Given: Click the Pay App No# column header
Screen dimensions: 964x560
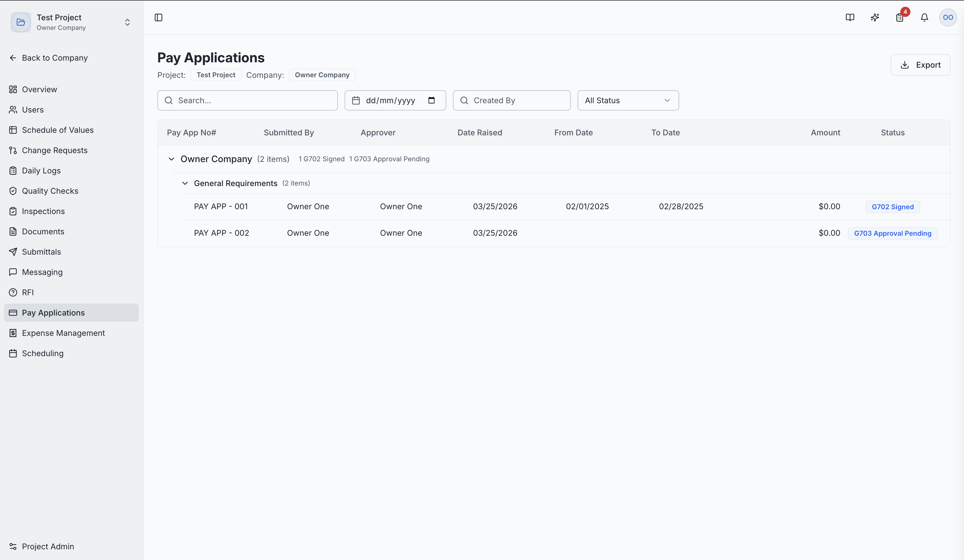Looking at the screenshot, I should (191, 132).
